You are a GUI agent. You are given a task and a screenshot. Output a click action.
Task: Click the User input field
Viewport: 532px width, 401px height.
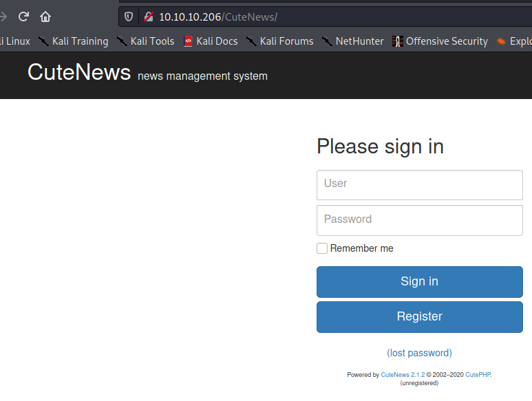419,185
